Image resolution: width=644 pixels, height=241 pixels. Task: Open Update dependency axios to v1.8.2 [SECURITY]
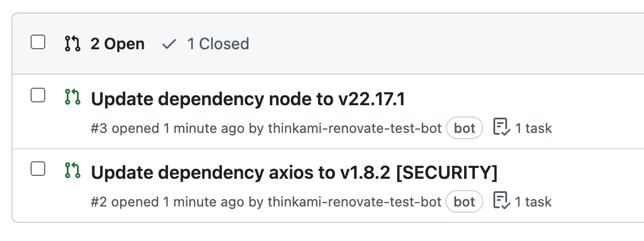pyautogui.click(x=294, y=173)
